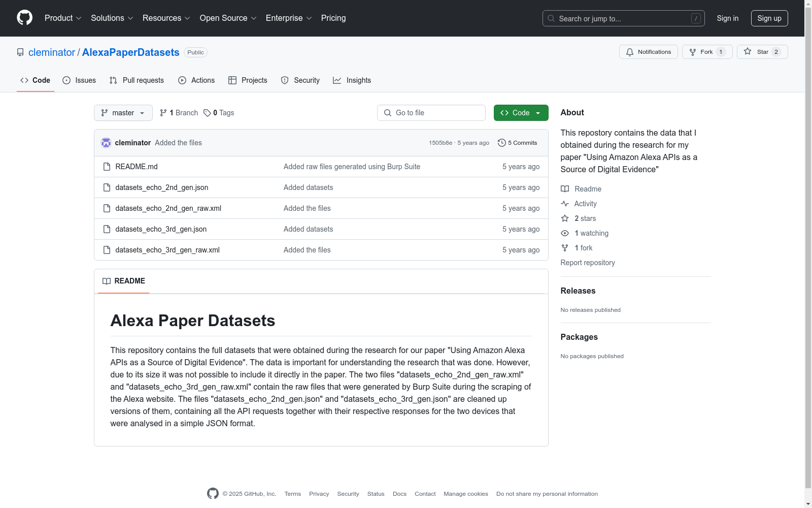
Task: Click the cleminator avatar in commit row
Action: click(106, 143)
